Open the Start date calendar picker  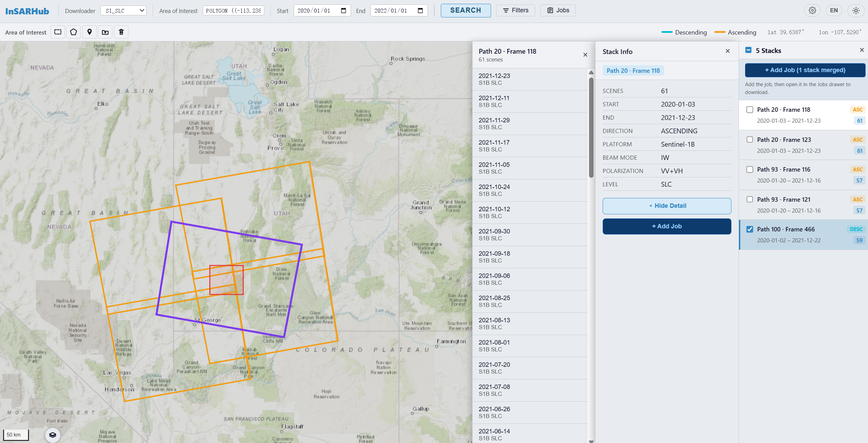click(344, 11)
